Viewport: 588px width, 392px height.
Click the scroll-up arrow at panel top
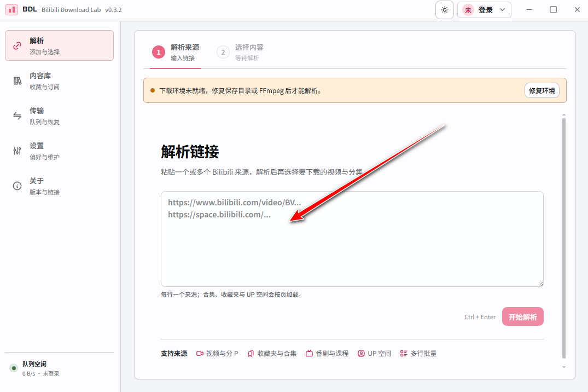(x=563, y=114)
